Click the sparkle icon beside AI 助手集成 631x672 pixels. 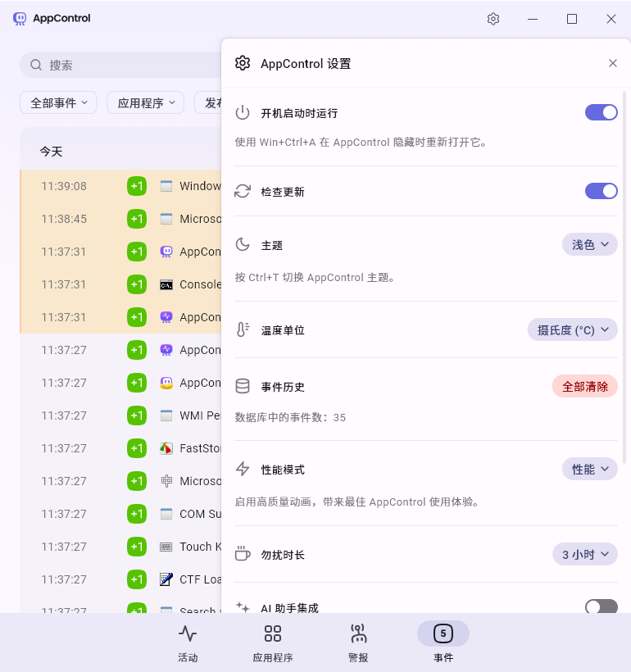243,607
